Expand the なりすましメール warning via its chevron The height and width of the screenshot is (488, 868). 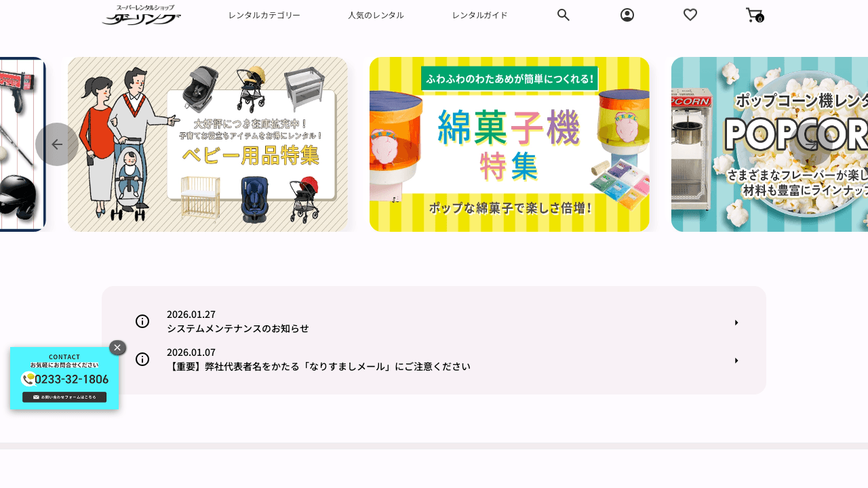(x=736, y=361)
